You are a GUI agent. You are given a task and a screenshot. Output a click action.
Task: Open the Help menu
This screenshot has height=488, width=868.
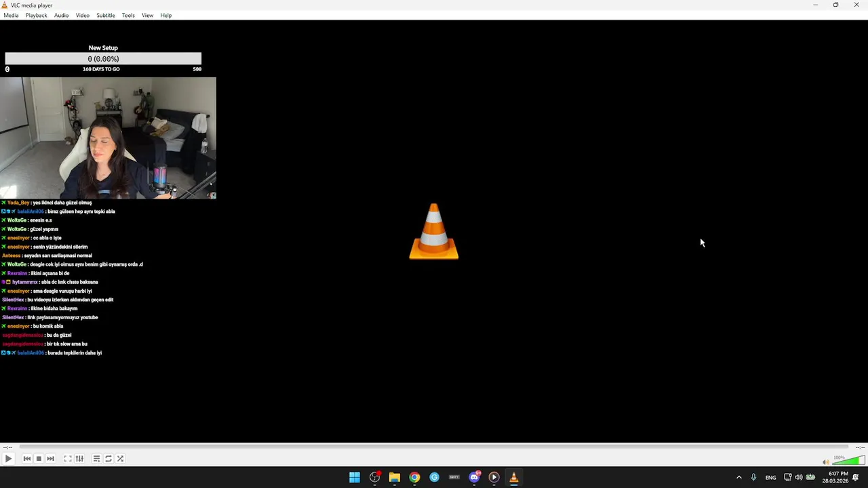pos(166,15)
